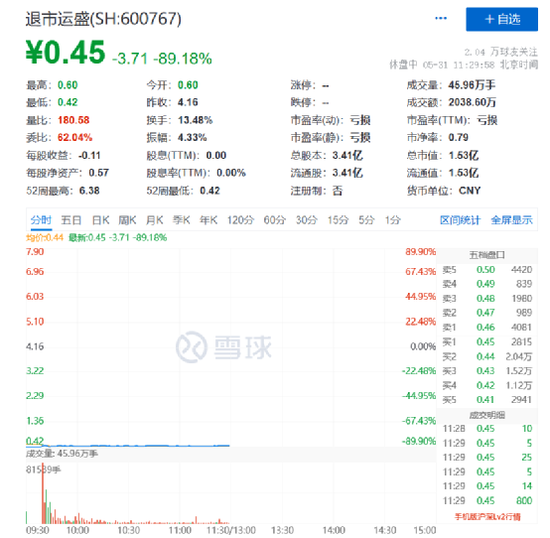Viewport: 550px width, 538px height.
Task: Click the 全屏显示 link
Action: (511, 220)
